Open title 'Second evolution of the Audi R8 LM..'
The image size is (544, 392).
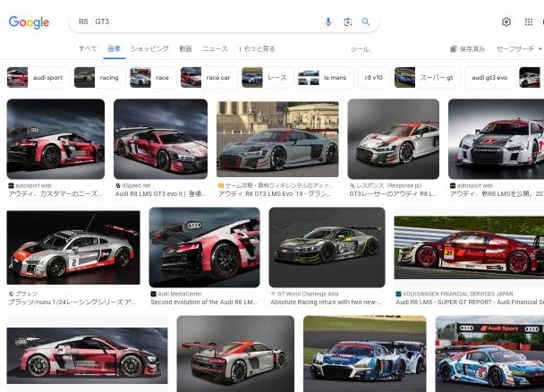[x=204, y=303]
